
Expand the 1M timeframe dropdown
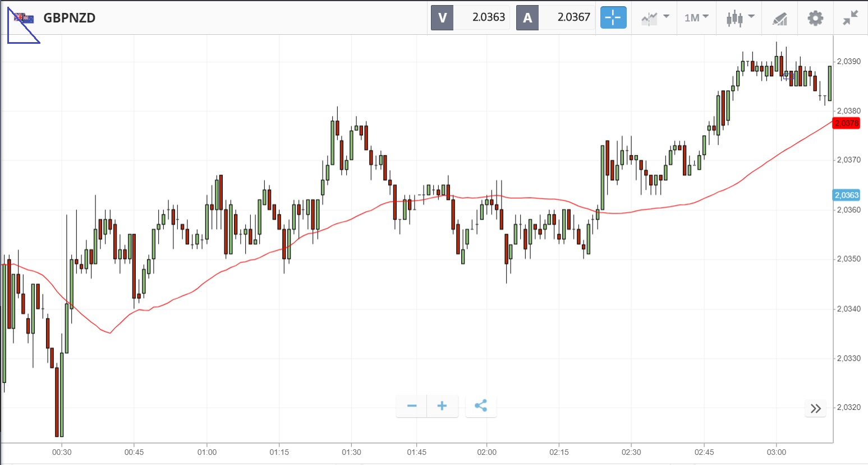click(696, 17)
